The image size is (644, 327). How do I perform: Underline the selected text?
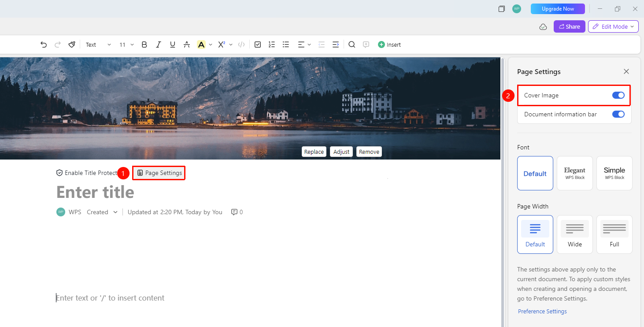pos(173,45)
